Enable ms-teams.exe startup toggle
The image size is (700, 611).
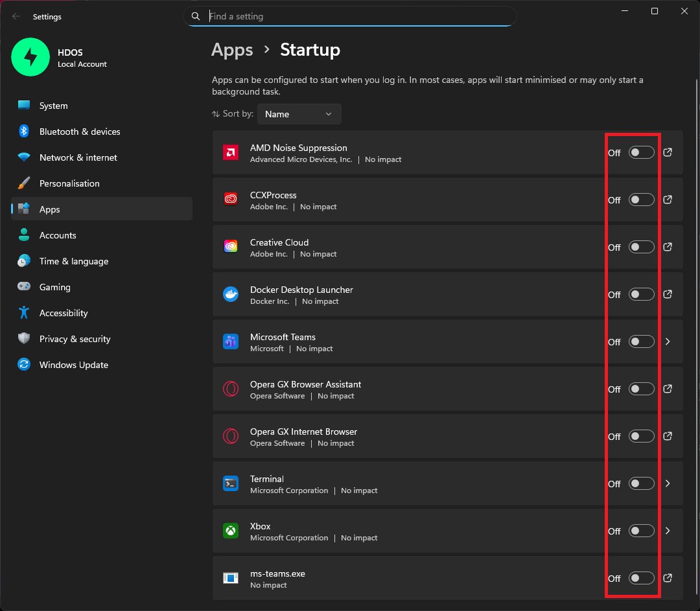641,579
